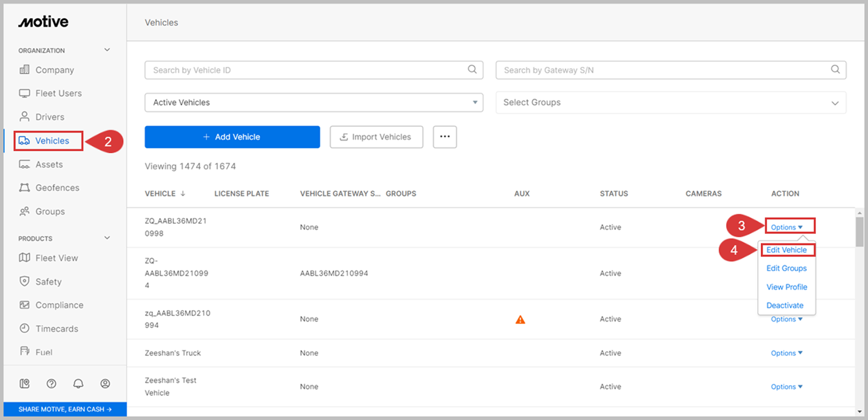
Task: Go to Fleet View in the sidebar
Action: pos(56,258)
